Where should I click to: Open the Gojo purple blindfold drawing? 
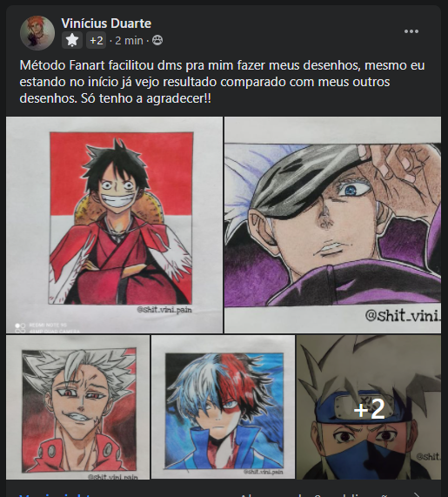332,225
